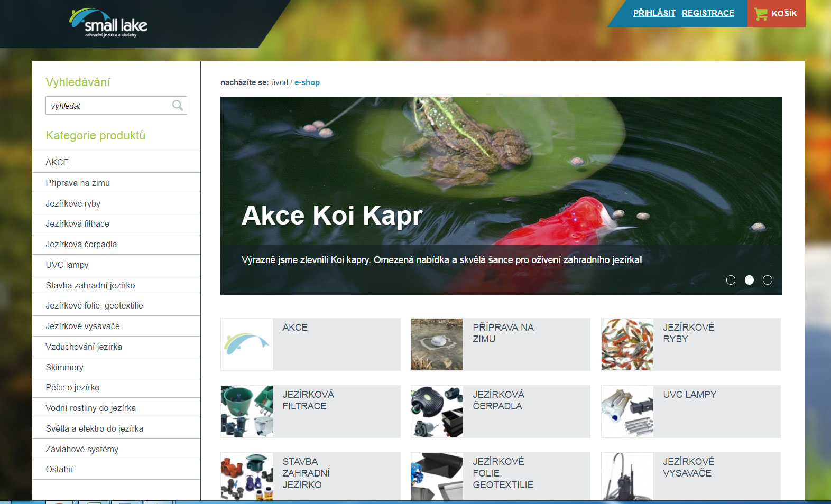Screen dimensions: 831x504
Task: Open the UVC lampy product thumbnail
Action: point(627,412)
